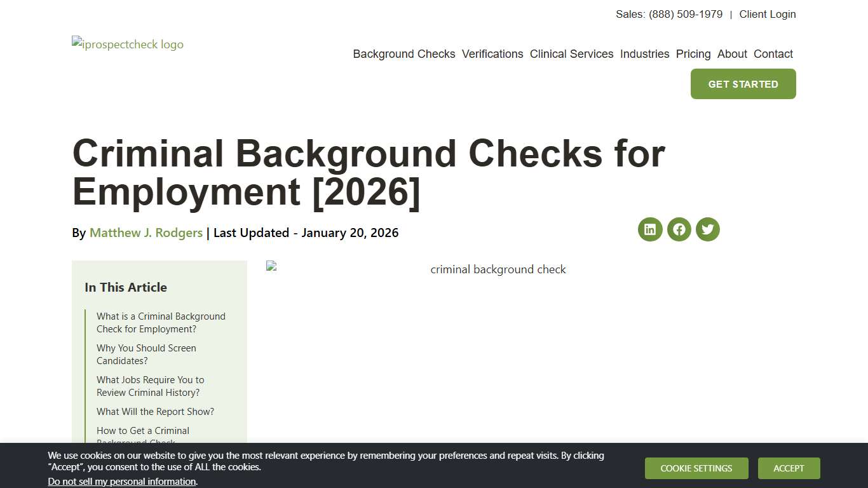Open Why You Should Screen Candidates section
This screenshot has height=488, width=868.
click(x=146, y=354)
